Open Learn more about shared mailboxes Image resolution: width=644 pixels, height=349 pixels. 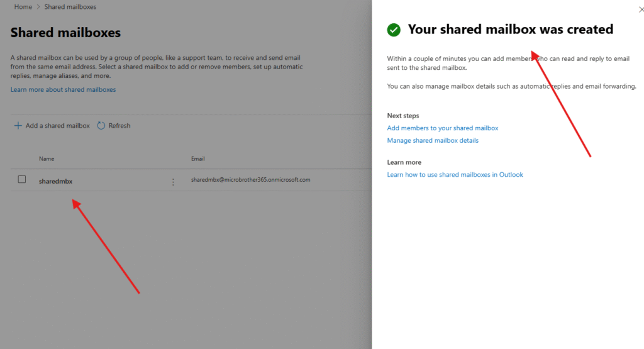tap(63, 90)
